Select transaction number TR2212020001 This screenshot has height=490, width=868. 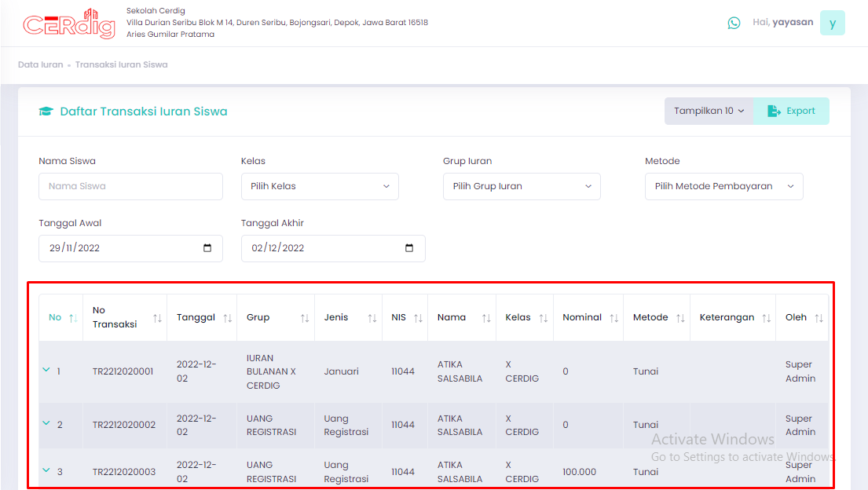click(x=123, y=371)
